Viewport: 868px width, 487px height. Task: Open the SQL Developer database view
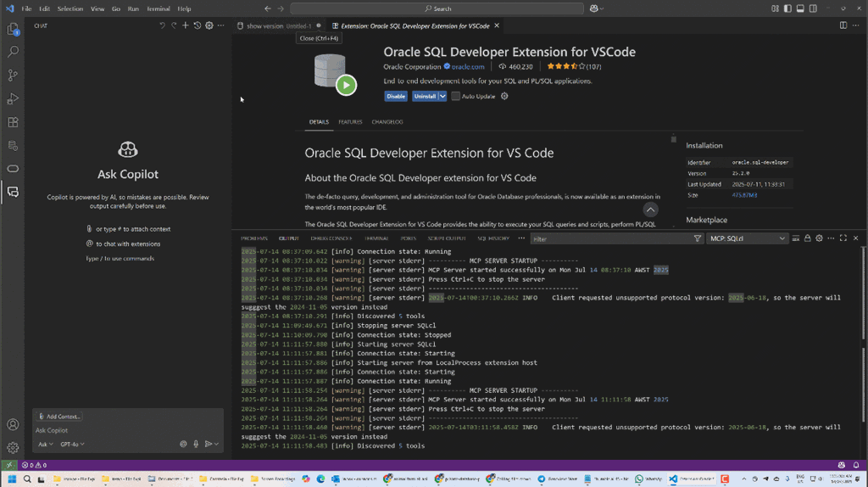click(13, 145)
